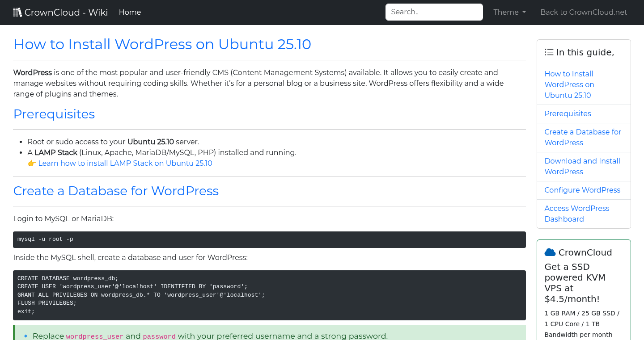Open the Theme dropdown

(x=509, y=12)
